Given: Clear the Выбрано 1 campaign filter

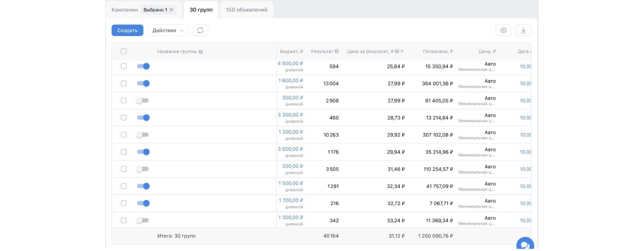Looking at the screenshot, I should click(x=171, y=9).
